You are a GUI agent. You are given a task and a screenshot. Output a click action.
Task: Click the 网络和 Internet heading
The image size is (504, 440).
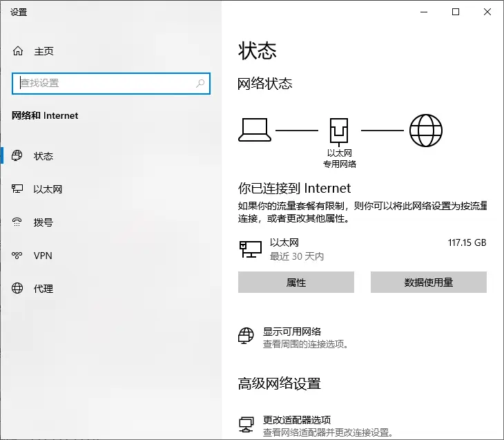point(45,115)
